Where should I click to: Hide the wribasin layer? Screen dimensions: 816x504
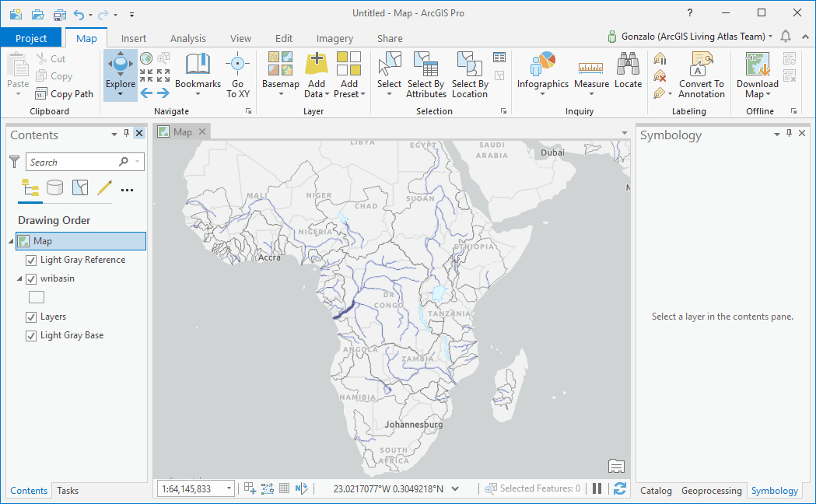31,278
